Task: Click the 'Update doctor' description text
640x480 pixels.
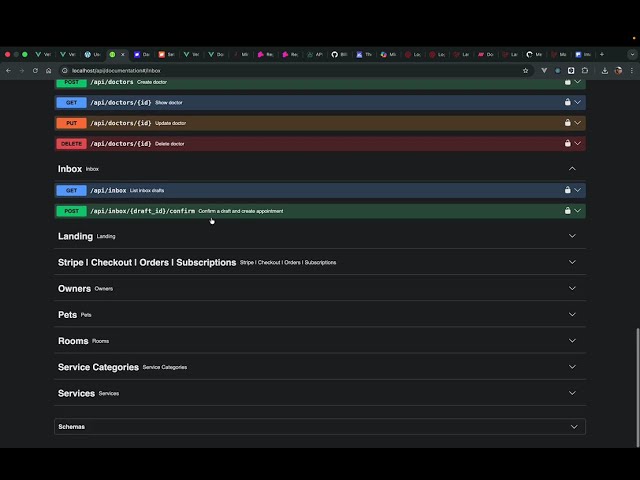Action: point(170,123)
